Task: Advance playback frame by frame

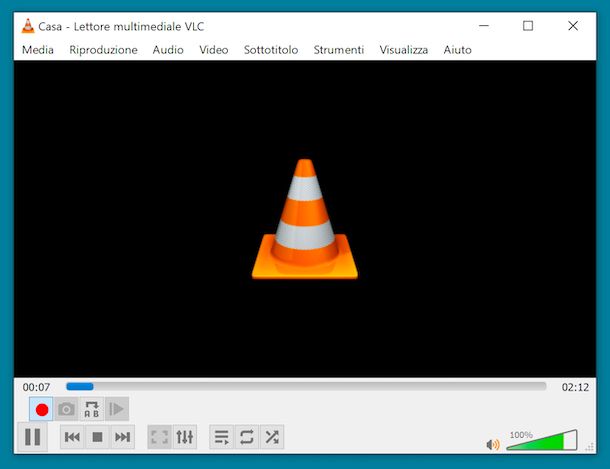Action: tap(117, 409)
